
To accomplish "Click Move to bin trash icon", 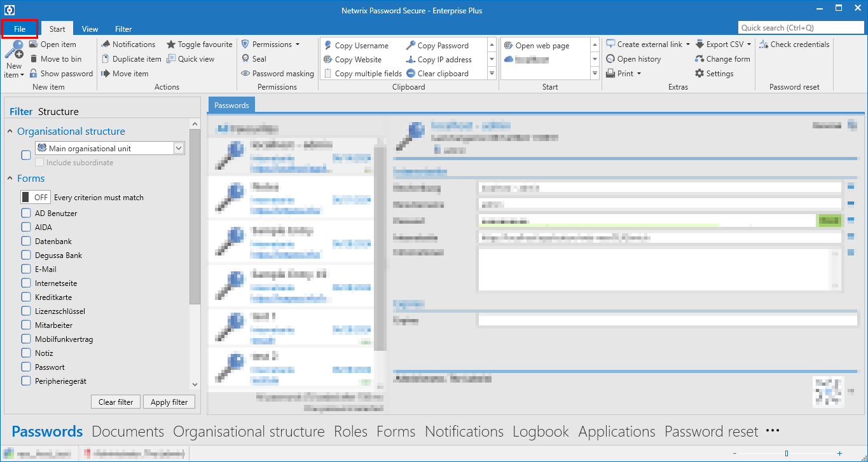I will click(x=34, y=59).
